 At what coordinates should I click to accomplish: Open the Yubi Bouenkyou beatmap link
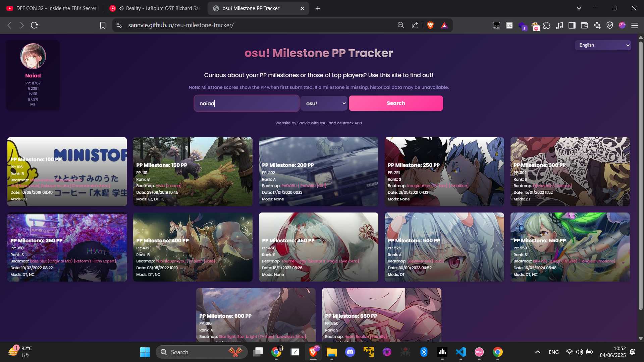(185, 261)
